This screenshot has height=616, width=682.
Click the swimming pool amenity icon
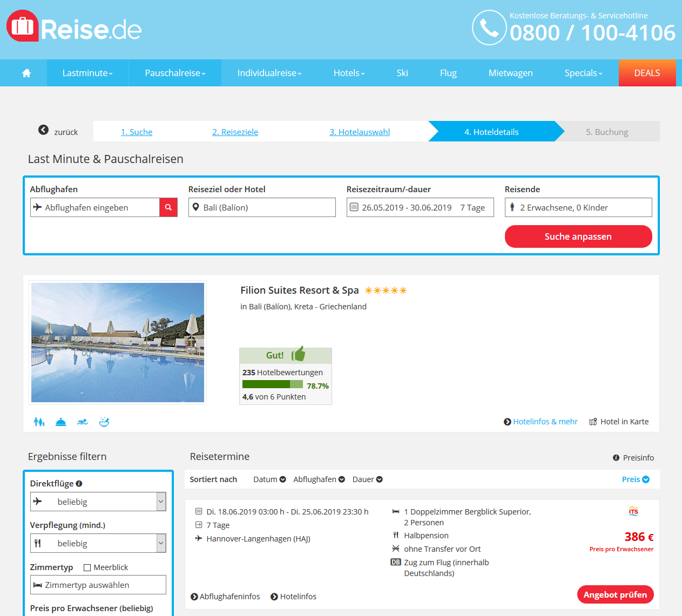[x=83, y=422]
